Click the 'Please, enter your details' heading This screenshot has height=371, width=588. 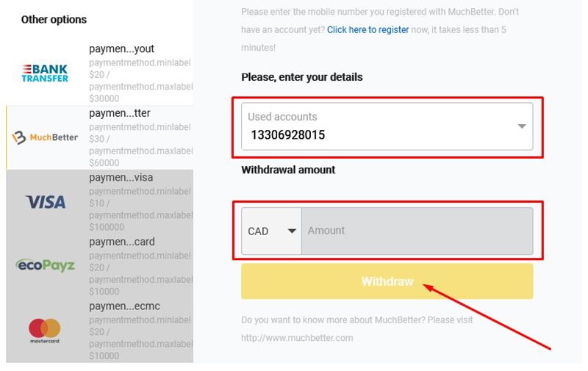pos(301,77)
